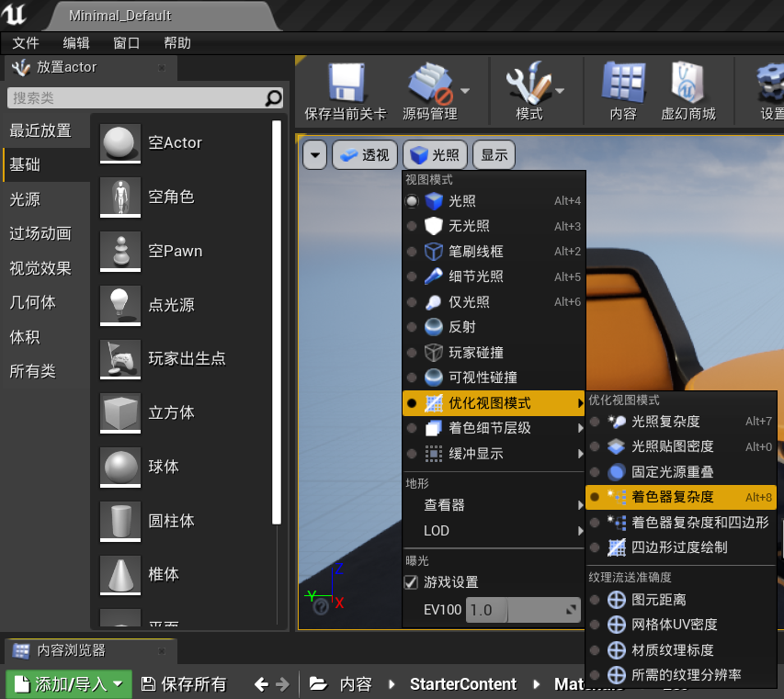
Task: Open the 窗口 menu
Action: tap(126, 42)
